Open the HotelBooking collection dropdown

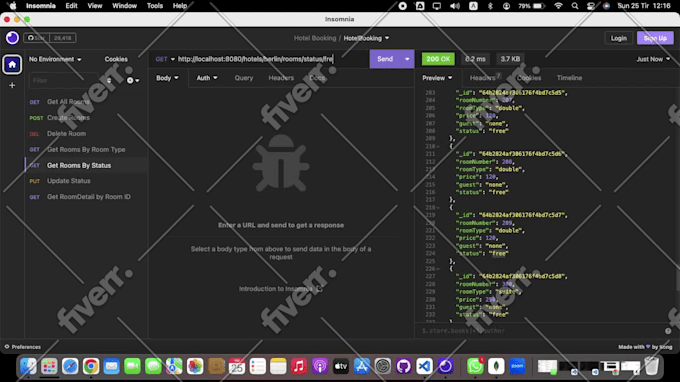[366, 38]
